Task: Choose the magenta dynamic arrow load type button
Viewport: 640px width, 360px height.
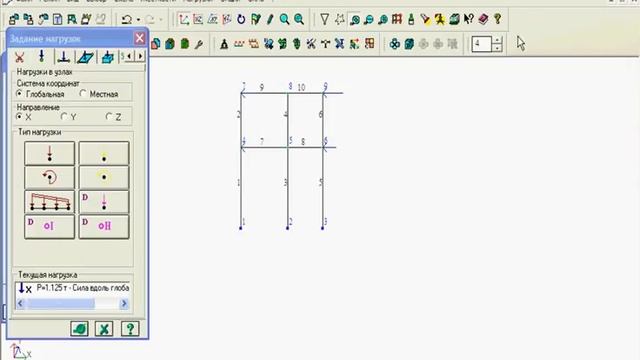Action: click(x=104, y=202)
